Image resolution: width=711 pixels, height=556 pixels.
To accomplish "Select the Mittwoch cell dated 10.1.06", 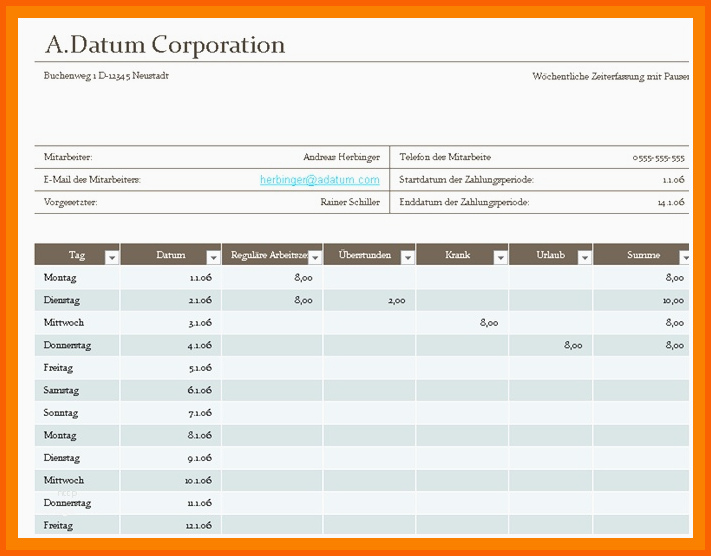I will pos(77,480).
